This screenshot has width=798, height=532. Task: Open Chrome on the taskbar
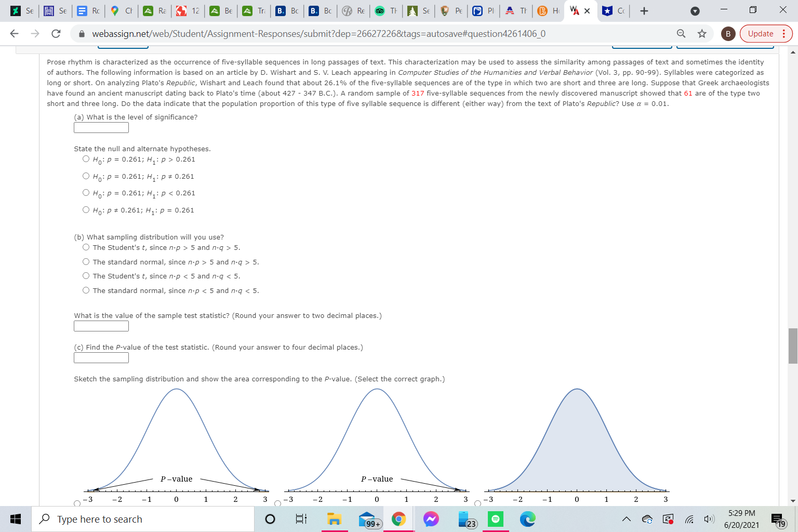tap(398, 519)
